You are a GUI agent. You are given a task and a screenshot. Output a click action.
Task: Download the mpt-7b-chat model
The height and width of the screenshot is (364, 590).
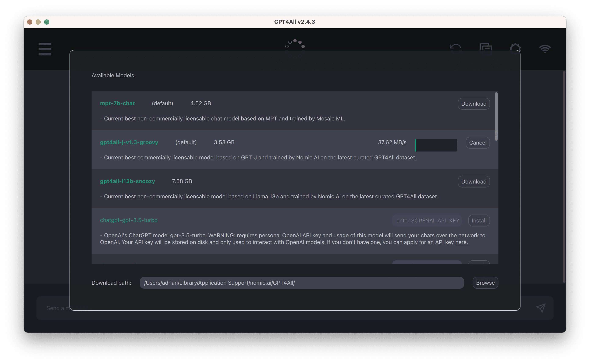[474, 104]
